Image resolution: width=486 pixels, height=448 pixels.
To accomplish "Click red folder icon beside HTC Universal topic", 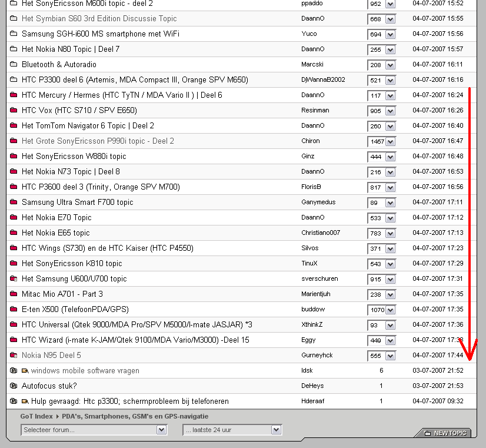I will click(x=14, y=324).
